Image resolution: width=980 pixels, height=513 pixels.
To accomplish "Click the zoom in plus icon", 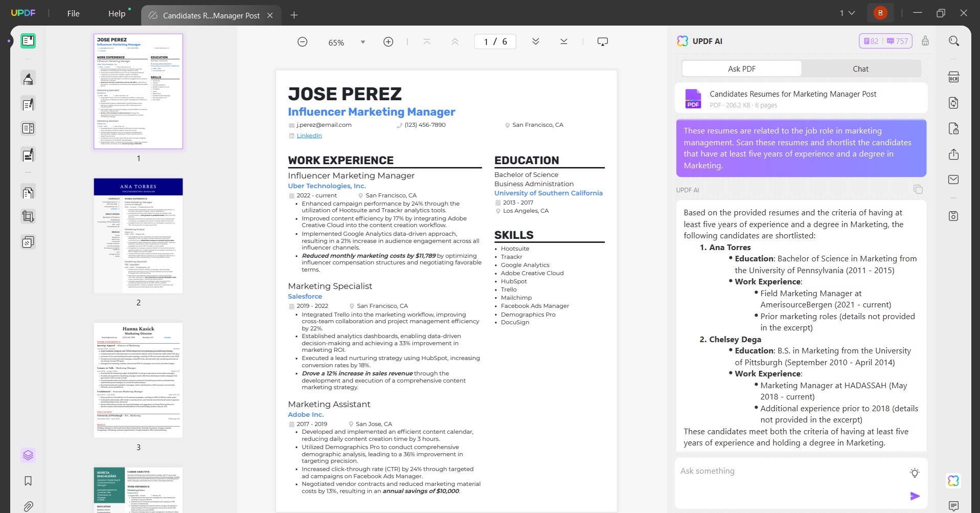I will click(x=389, y=42).
